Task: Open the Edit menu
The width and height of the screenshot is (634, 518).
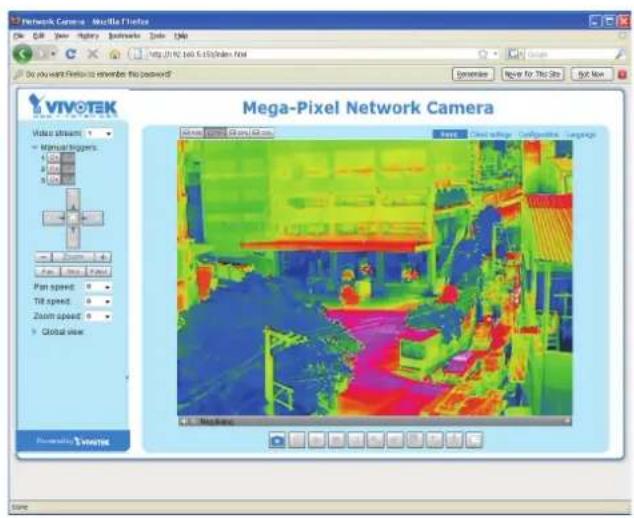Action: (38, 36)
